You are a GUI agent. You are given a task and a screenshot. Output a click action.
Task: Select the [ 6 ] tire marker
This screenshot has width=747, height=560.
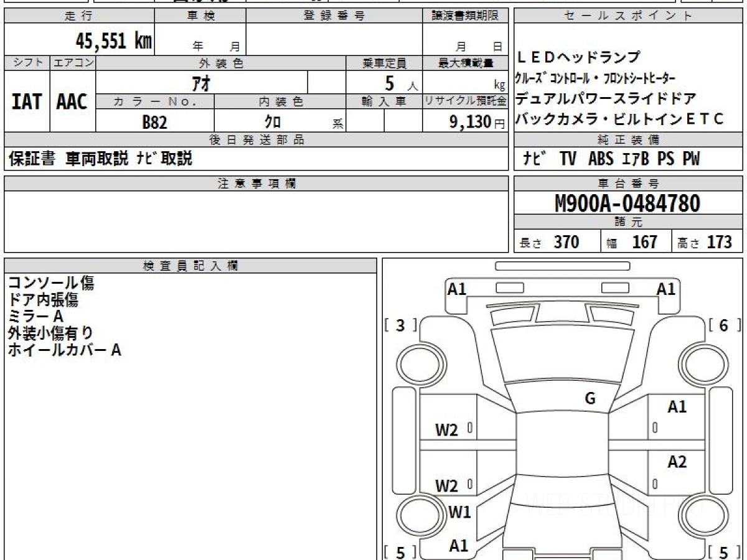pyautogui.click(x=724, y=325)
